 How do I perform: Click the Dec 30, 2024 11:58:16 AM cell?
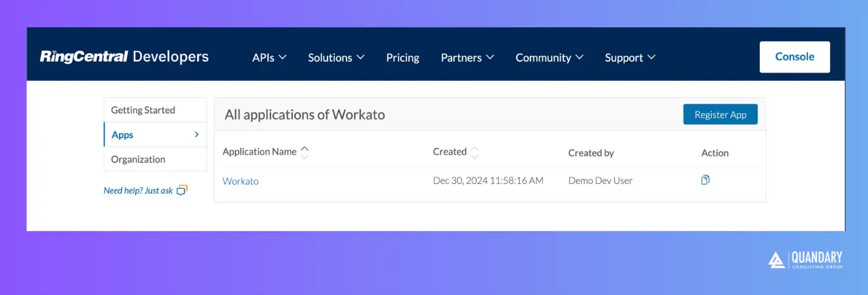tap(488, 181)
